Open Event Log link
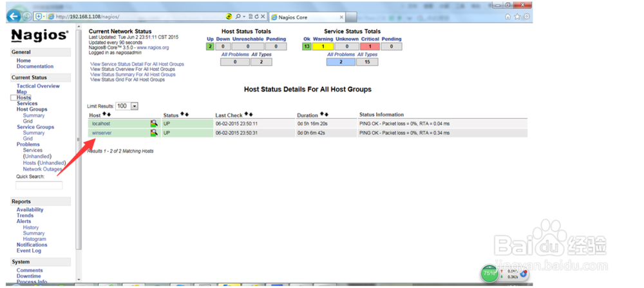This screenshot has height=288, width=644. click(29, 251)
